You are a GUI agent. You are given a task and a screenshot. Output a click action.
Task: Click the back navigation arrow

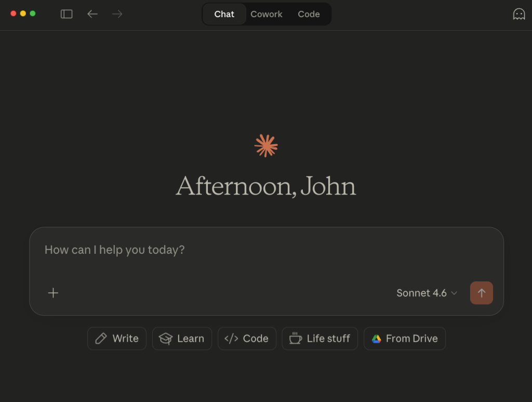[92, 14]
